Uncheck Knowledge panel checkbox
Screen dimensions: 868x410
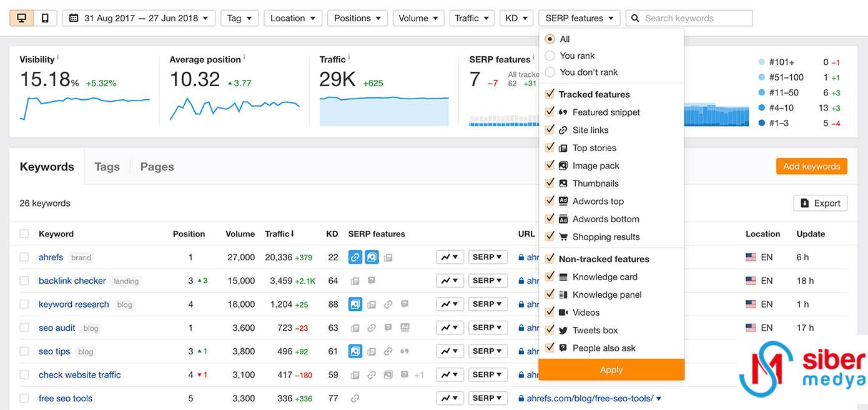pyautogui.click(x=550, y=294)
